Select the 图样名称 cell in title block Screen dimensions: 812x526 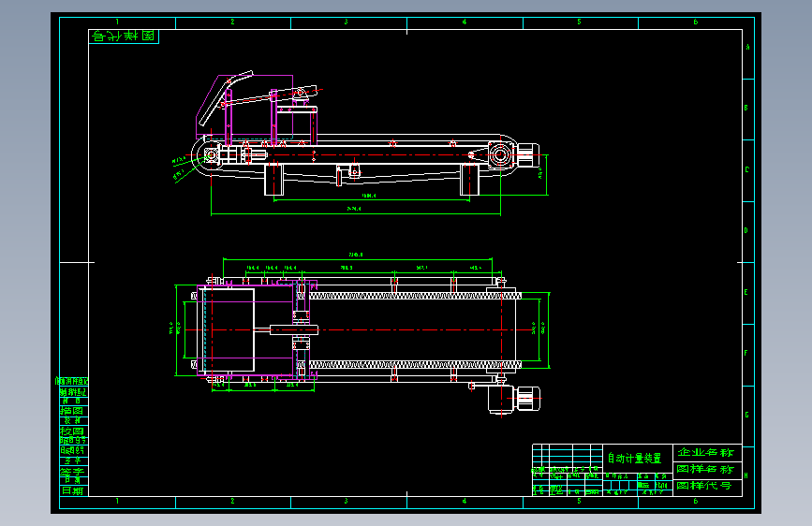[x=707, y=469]
